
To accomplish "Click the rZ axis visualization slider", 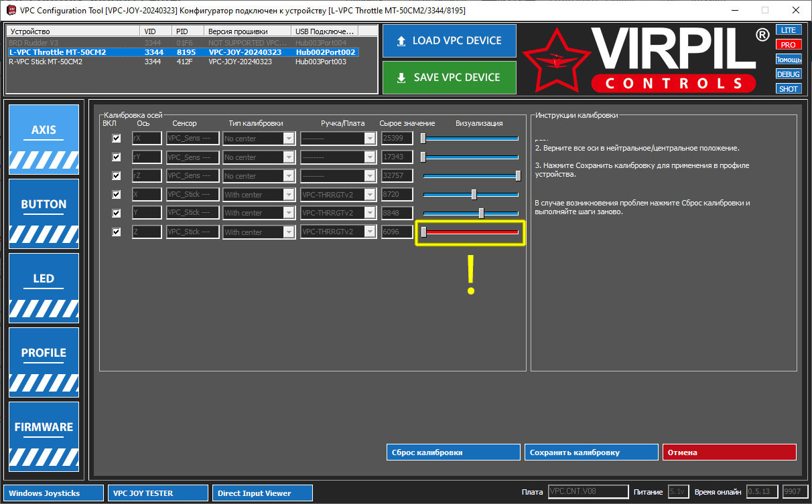I will pos(470,176).
